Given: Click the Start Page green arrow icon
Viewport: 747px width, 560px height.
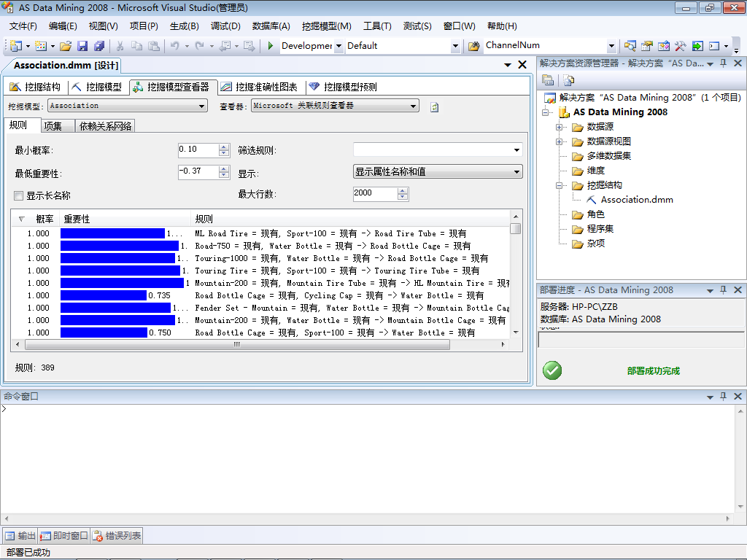Looking at the screenshot, I should pyautogui.click(x=697, y=46).
